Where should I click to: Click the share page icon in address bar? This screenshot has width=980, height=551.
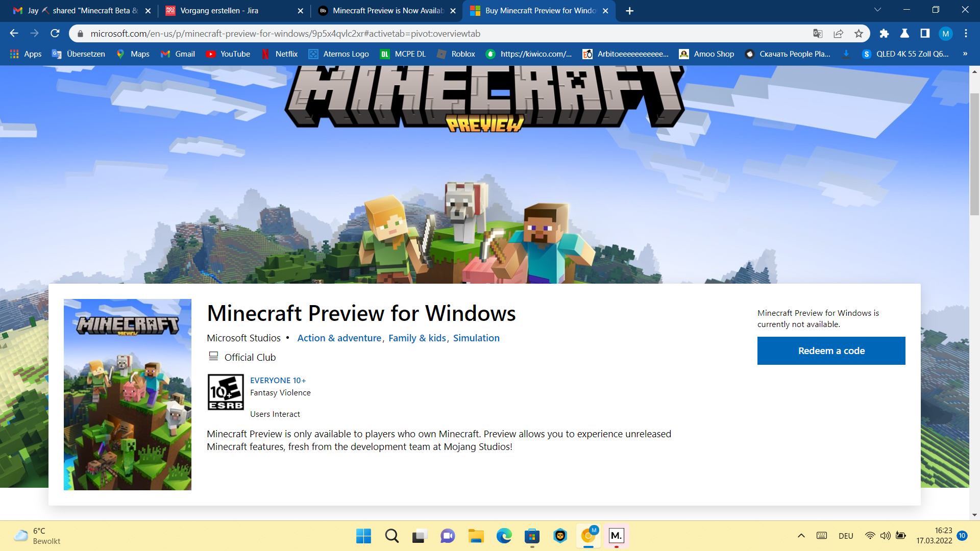(838, 34)
